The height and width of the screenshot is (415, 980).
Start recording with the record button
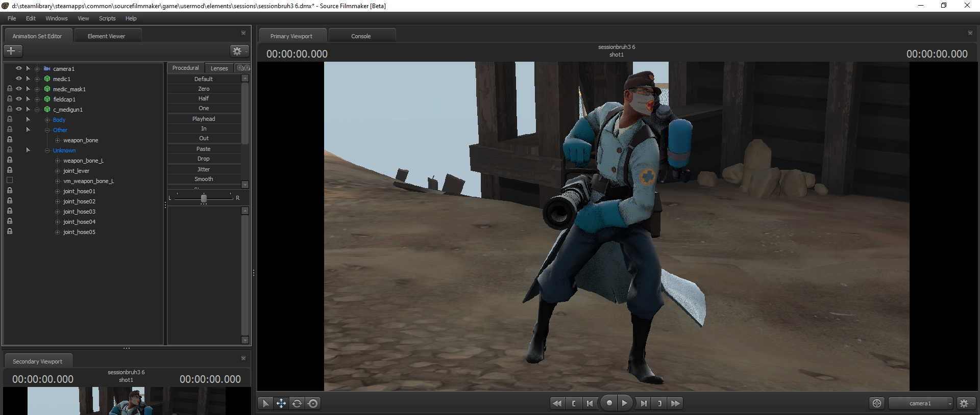(609, 403)
